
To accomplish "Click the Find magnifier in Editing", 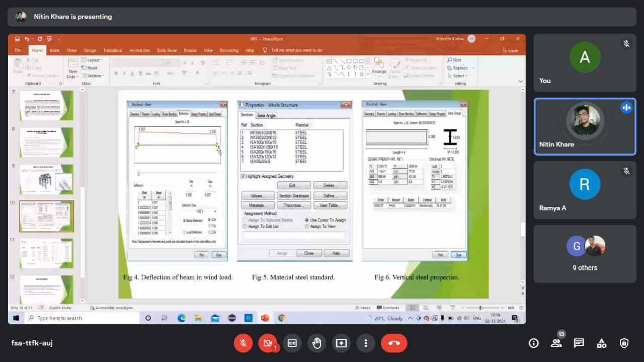I will [450, 60].
